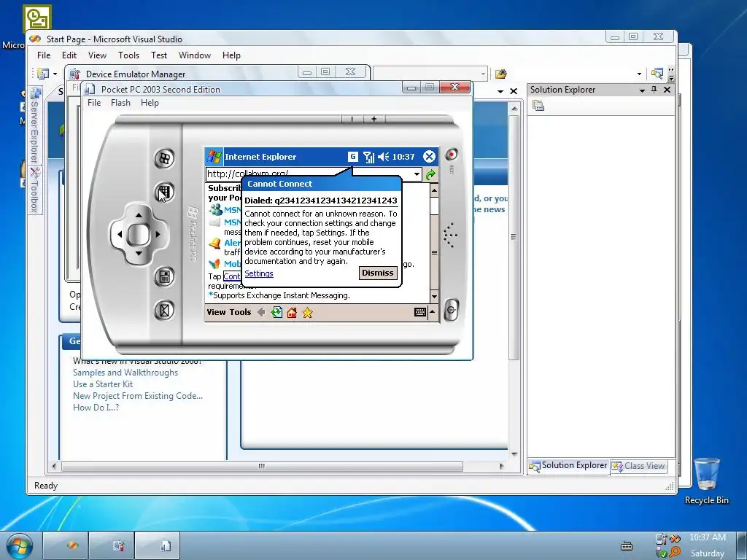
Task: Tap the Favorites star icon in Pocket IE
Action: (308, 312)
